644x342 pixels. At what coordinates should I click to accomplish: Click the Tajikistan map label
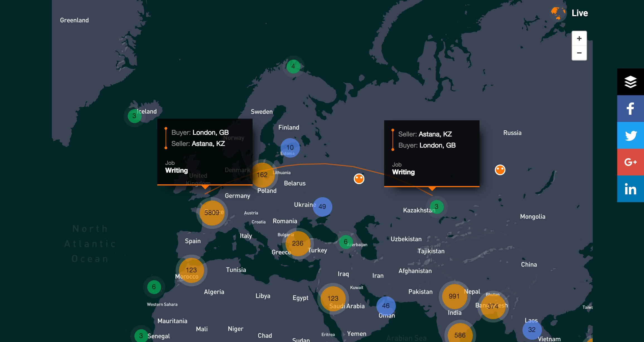click(431, 251)
